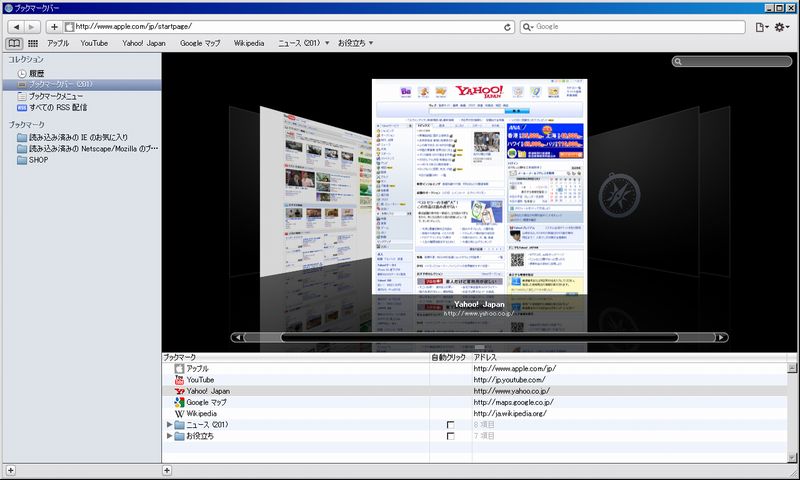Screen dimensions: 800x480
Task: Open Wikipedia bookmark in bookmarks bar
Action: [249, 43]
